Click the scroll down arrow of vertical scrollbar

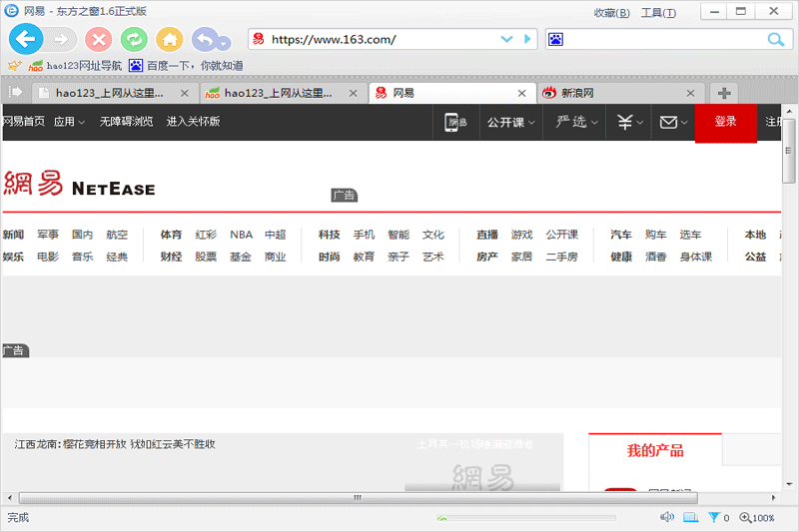(789, 484)
